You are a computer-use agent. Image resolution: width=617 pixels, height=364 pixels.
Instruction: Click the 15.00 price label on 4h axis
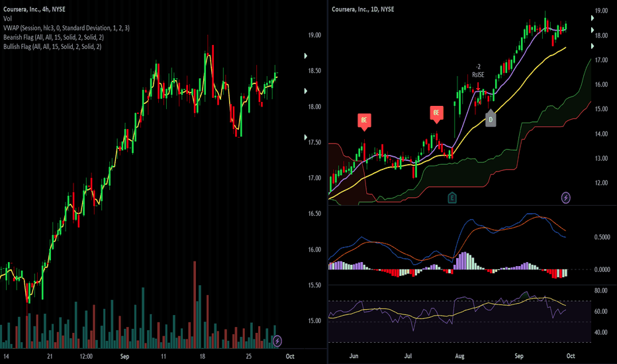pos(314,321)
